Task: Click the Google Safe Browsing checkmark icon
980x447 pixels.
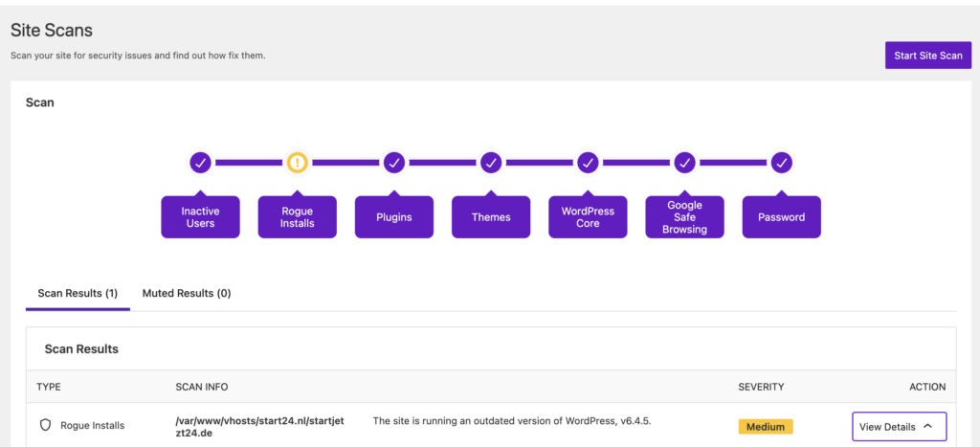Action: pyautogui.click(x=684, y=163)
